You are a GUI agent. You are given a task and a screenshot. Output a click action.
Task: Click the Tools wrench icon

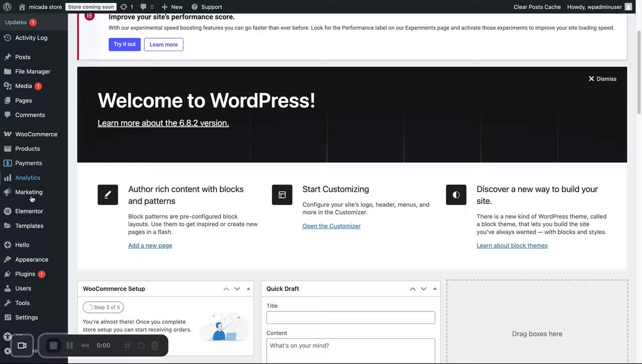point(8,303)
